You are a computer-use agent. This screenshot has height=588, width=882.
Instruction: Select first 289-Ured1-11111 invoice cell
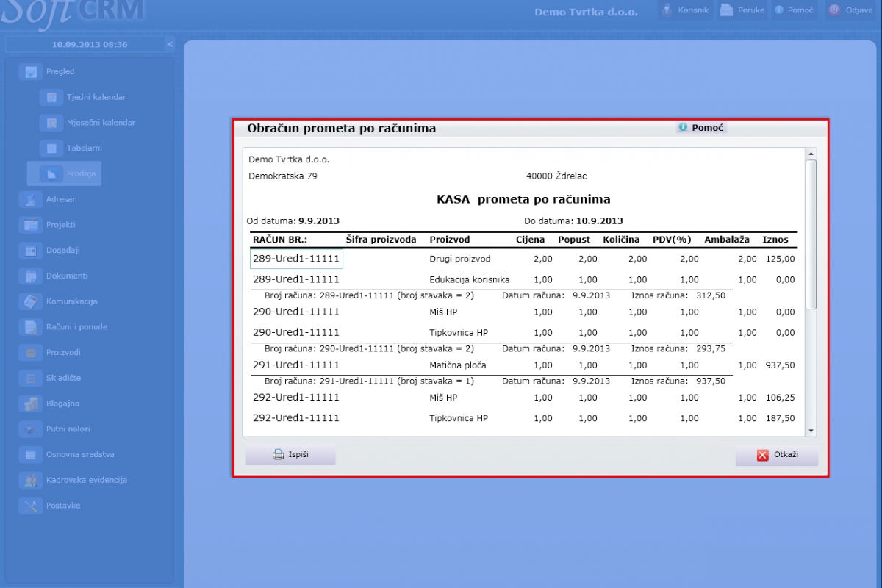(x=296, y=259)
